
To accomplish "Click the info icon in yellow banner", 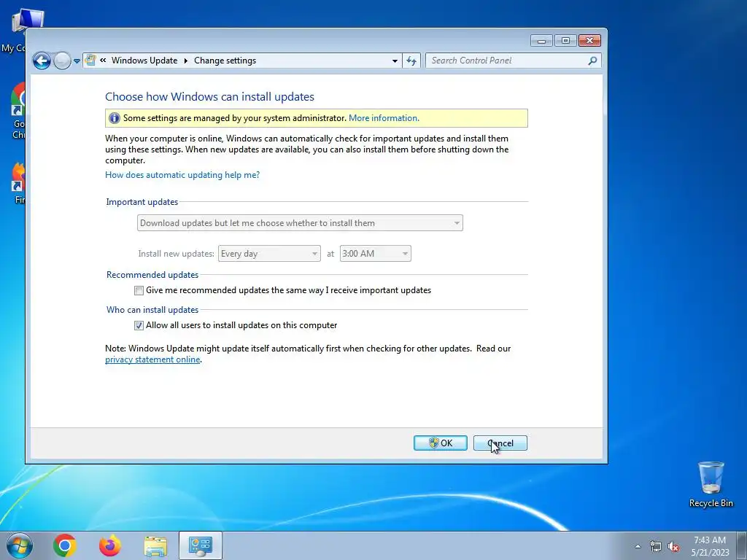I will [x=115, y=118].
